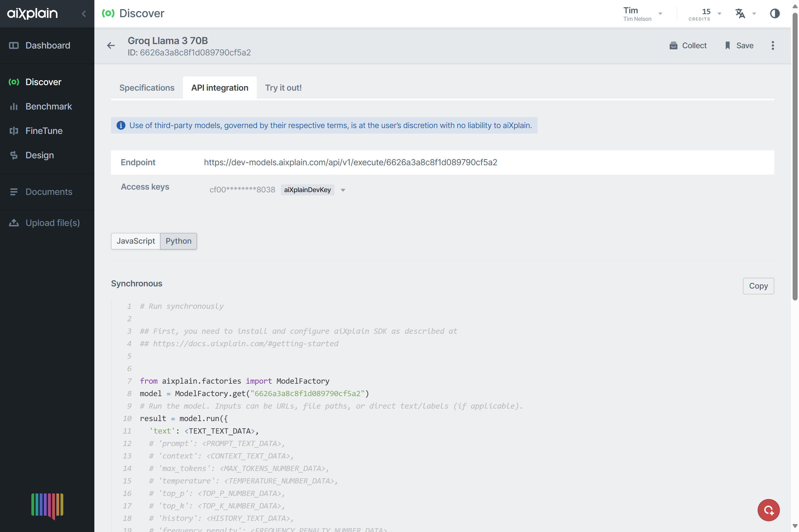Select the JavaScript code tab
This screenshot has width=799, height=532.
point(135,240)
